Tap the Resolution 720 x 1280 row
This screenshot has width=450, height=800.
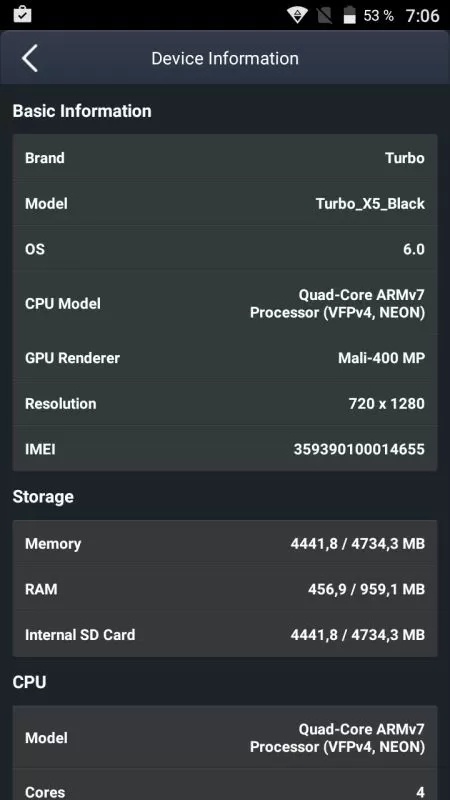click(225, 404)
